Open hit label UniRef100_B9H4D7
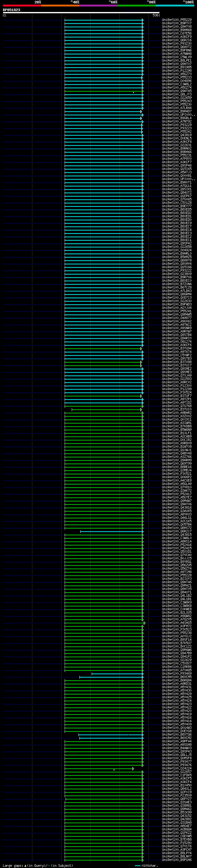 pos(177,111)
